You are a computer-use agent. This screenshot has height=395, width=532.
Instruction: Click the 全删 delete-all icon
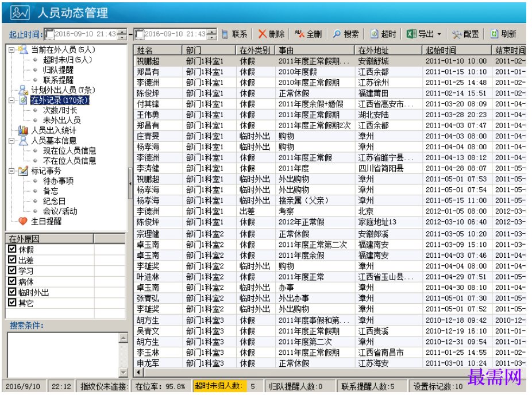click(299, 33)
